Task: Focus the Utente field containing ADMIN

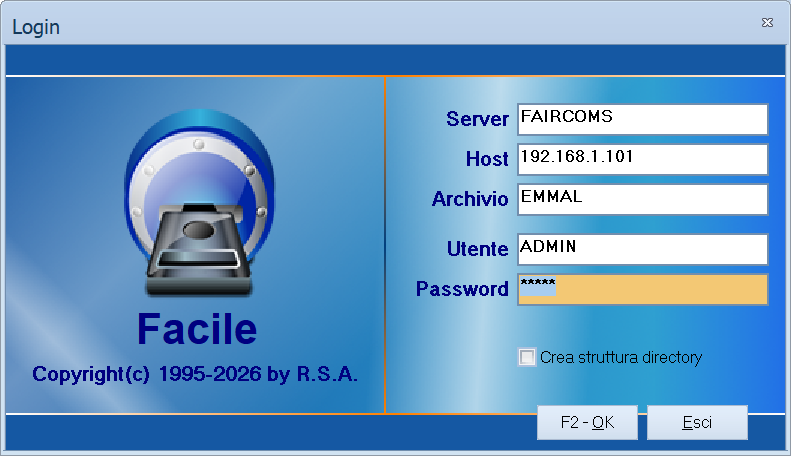Action: [643, 249]
